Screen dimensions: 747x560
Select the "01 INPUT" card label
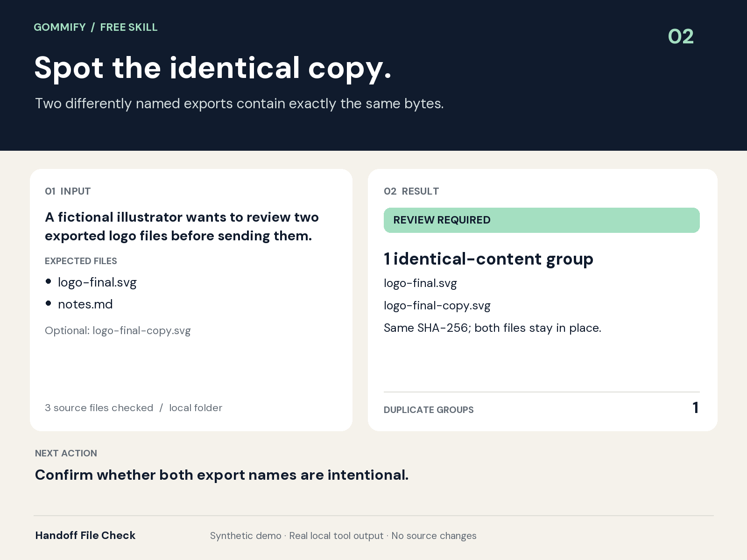tap(68, 191)
